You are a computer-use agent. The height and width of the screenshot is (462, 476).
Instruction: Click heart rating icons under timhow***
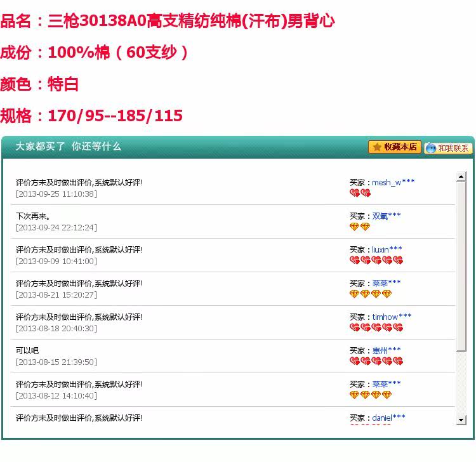pos(376,328)
